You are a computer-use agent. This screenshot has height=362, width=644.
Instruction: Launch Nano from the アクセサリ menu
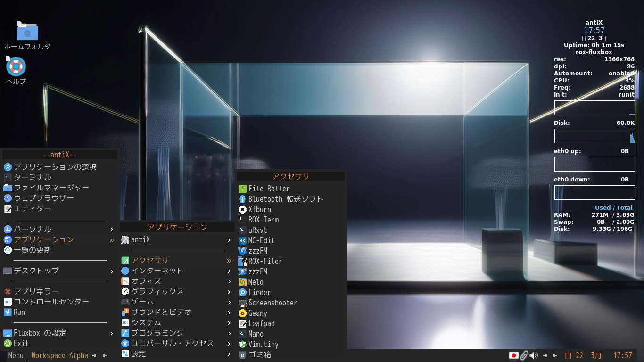291,334
